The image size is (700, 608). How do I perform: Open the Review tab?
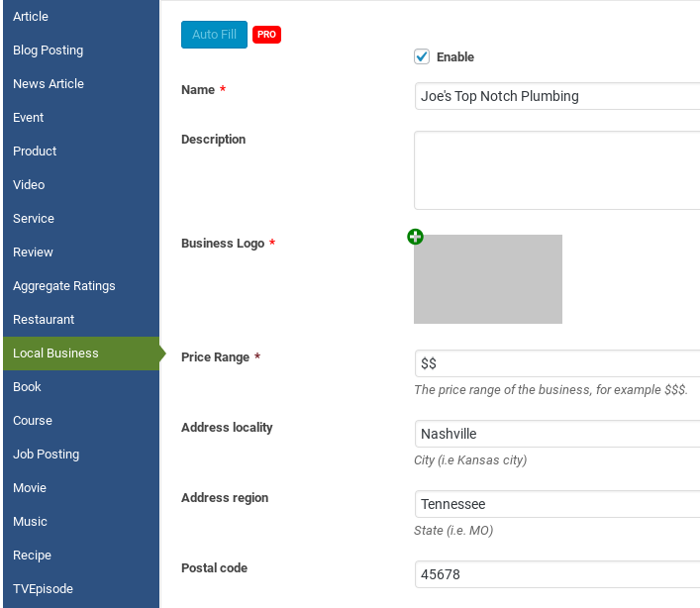pos(81,253)
